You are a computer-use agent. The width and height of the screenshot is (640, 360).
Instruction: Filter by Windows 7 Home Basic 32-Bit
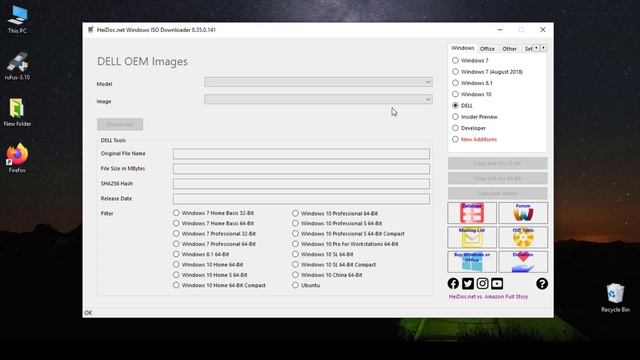pyautogui.click(x=176, y=213)
